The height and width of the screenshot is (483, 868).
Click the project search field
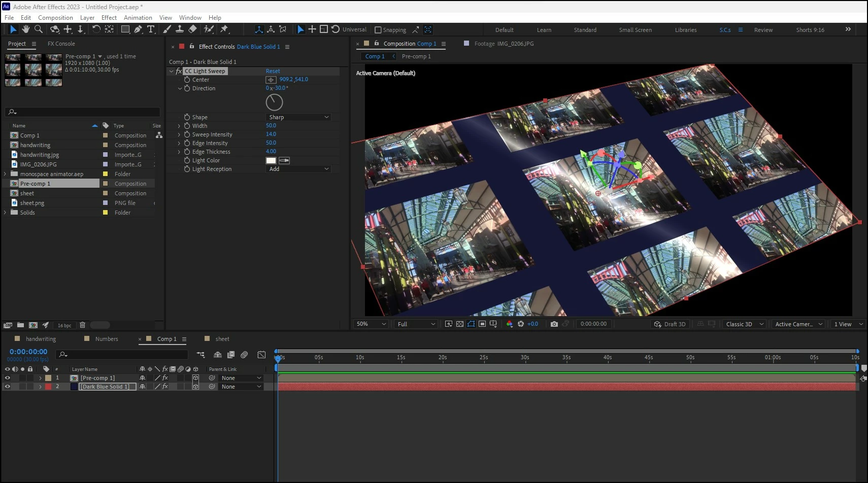[x=83, y=112]
